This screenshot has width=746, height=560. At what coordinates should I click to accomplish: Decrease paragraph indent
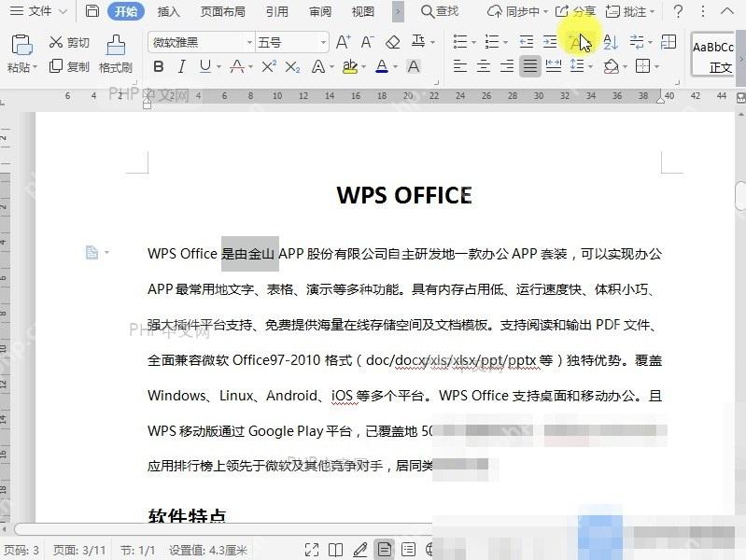(527, 42)
